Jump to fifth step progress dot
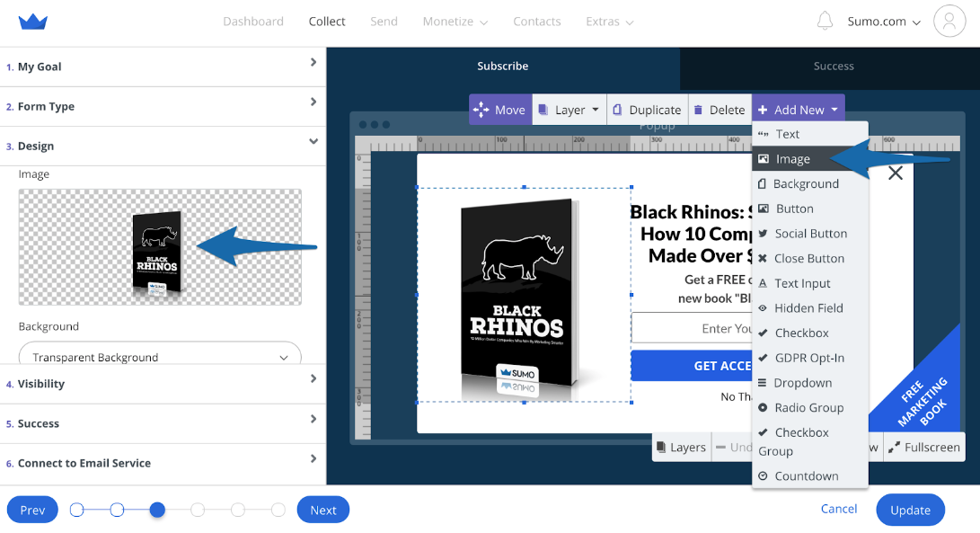The width and height of the screenshot is (980, 533). 238,510
